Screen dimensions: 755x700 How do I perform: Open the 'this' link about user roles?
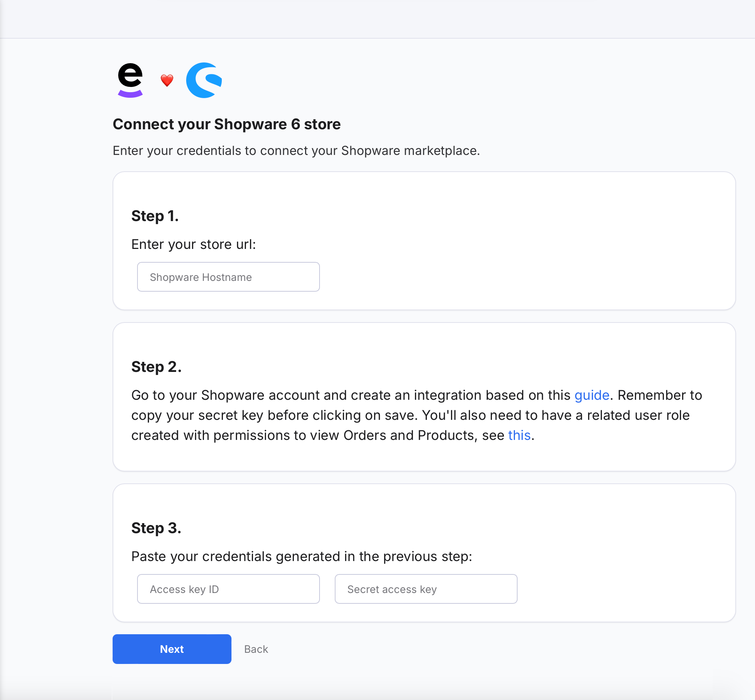point(519,435)
